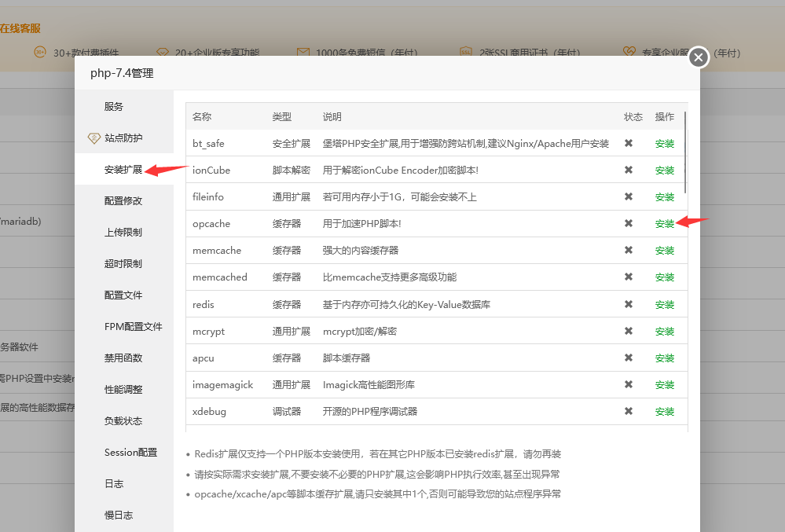Install the bt_safe extension
Screen dimensions: 785x532
(x=664, y=144)
